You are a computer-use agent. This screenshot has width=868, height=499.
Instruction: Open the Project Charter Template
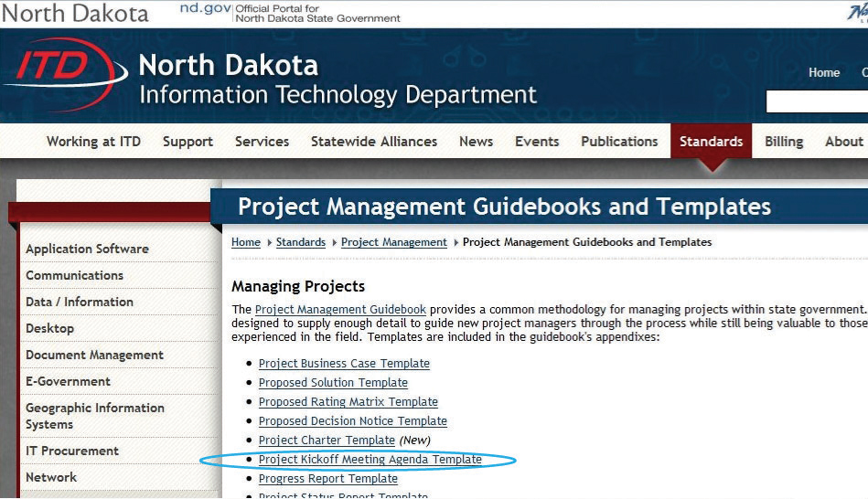point(327,441)
